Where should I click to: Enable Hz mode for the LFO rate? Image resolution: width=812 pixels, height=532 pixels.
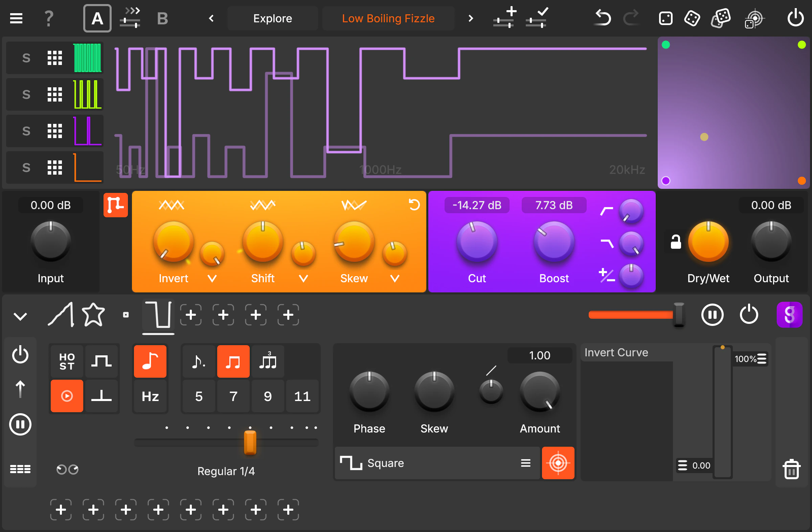150,396
